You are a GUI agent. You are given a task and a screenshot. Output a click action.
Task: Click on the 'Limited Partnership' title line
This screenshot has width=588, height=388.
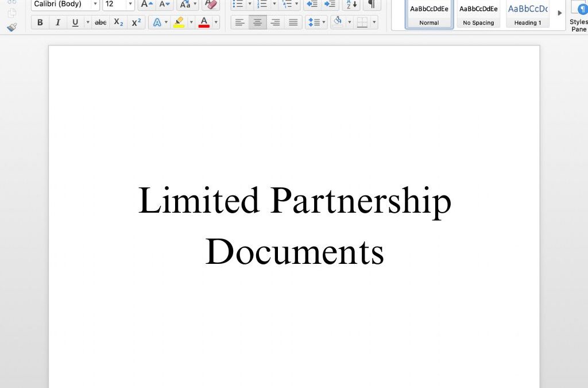(x=295, y=202)
